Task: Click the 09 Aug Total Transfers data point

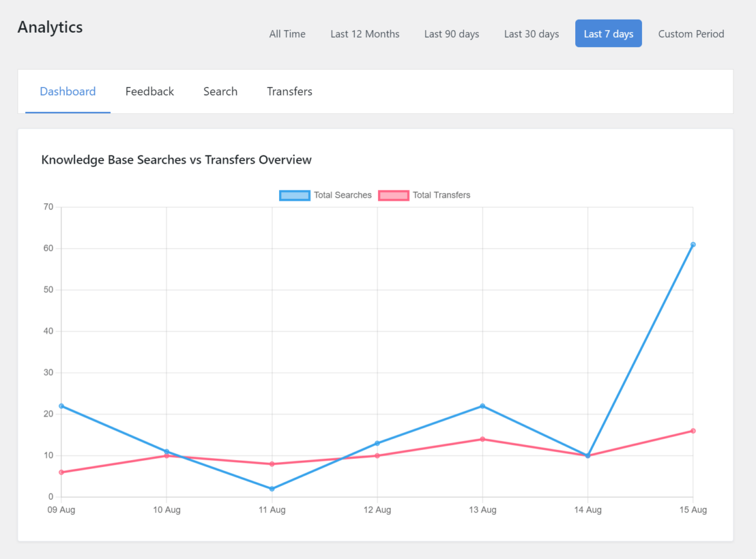Action: pyautogui.click(x=61, y=472)
